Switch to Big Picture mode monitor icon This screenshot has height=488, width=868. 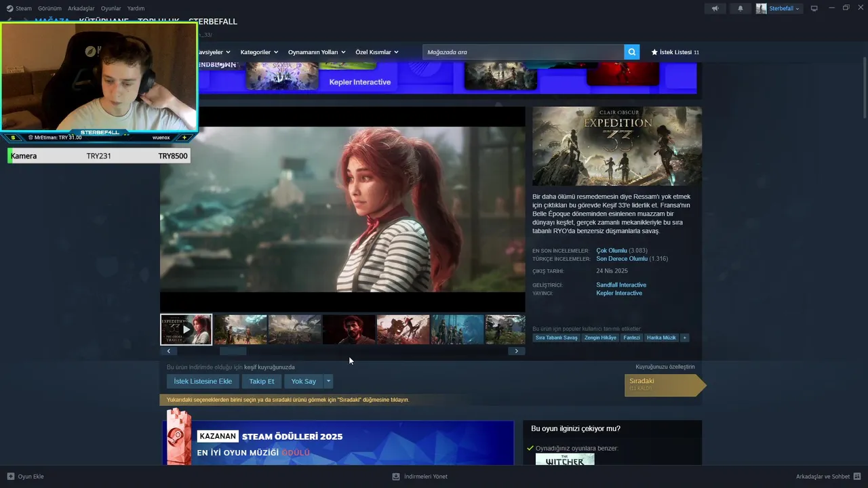pyautogui.click(x=814, y=8)
